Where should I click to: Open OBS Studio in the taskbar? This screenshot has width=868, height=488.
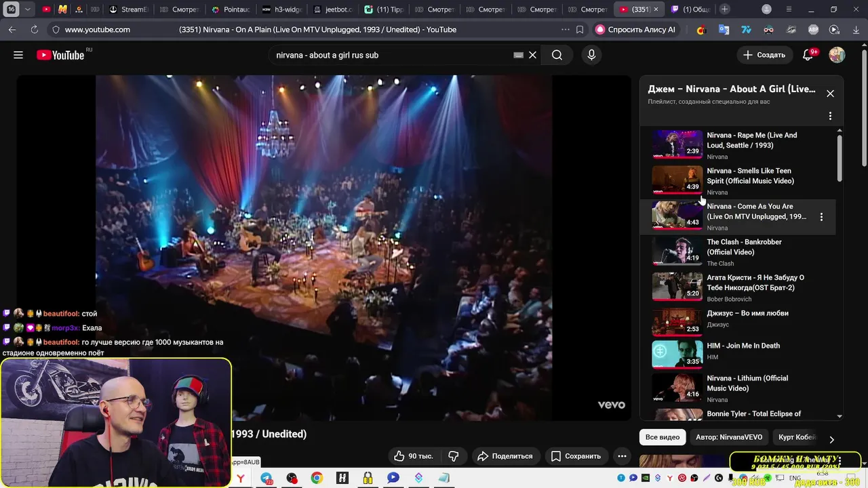(x=292, y=478)
